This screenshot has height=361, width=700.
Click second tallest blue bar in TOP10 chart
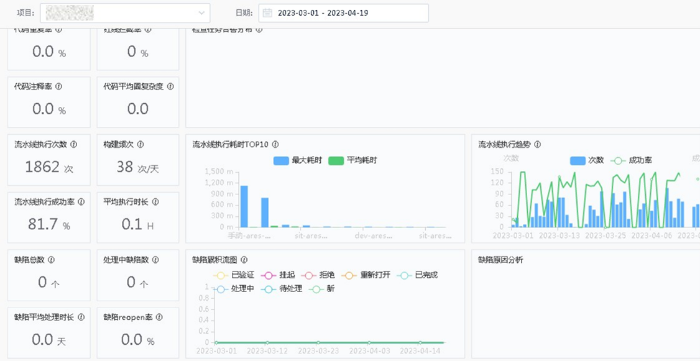coord(265,213)
